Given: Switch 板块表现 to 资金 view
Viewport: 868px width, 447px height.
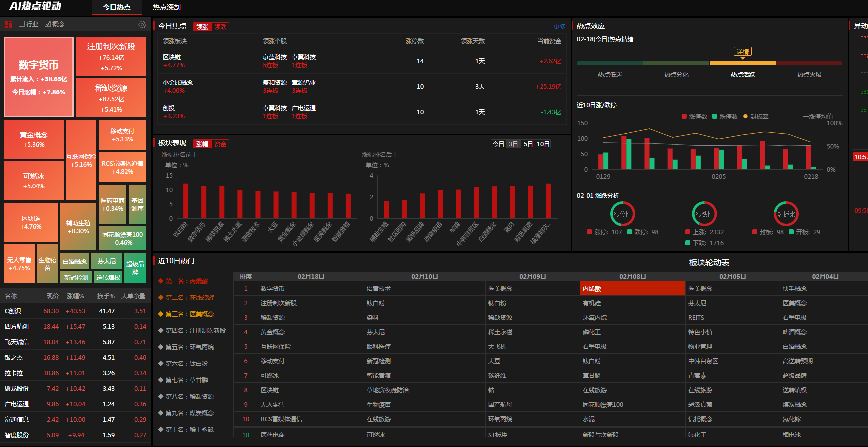Looking at the screenshot, I should [x=220, y=144].
